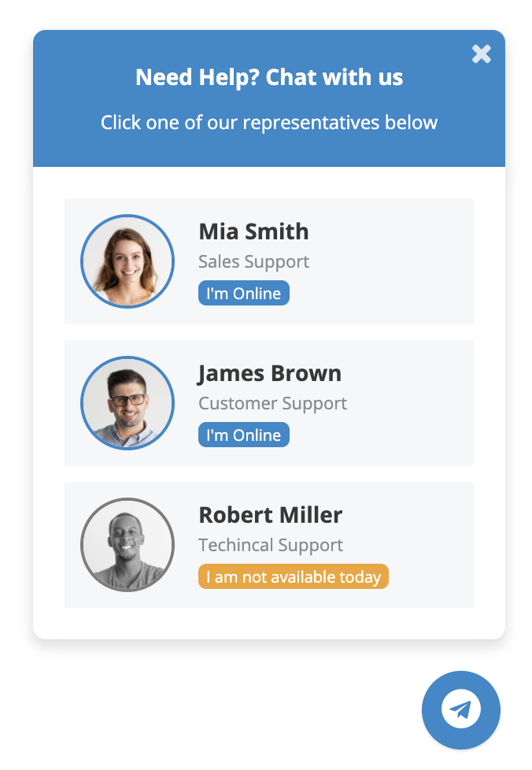Screen dimensions: 532x770
Task: Click the representatives subtitle text in header
Action: click(x=269, y=122)
